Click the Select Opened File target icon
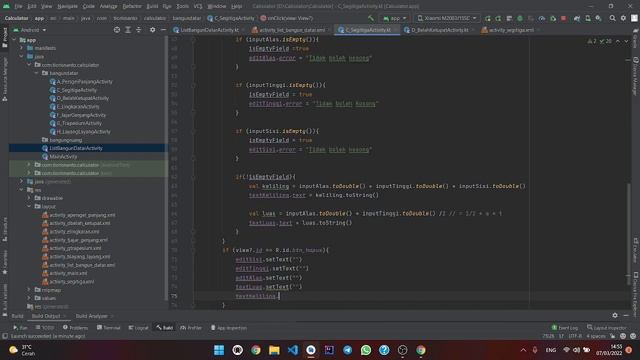 tap(117, 30)
